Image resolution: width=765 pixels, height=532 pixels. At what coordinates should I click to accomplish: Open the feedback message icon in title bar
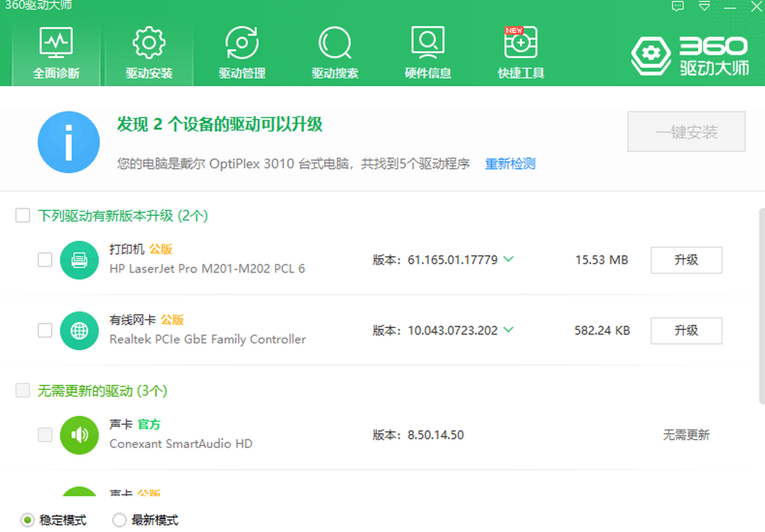coord(678,6)
